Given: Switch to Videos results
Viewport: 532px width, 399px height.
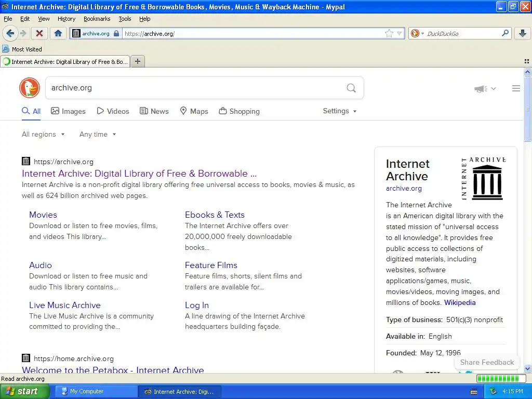Looking at the screenshot, I should click(x=113, y=111).
